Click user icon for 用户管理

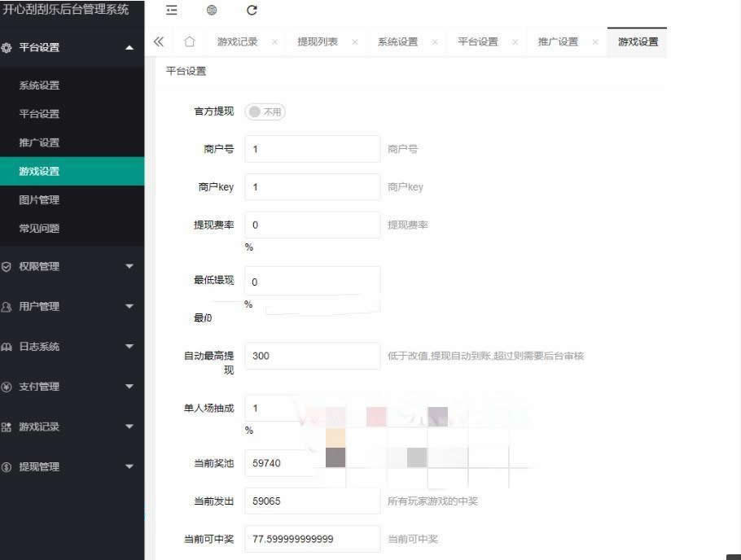coord(7,307)
